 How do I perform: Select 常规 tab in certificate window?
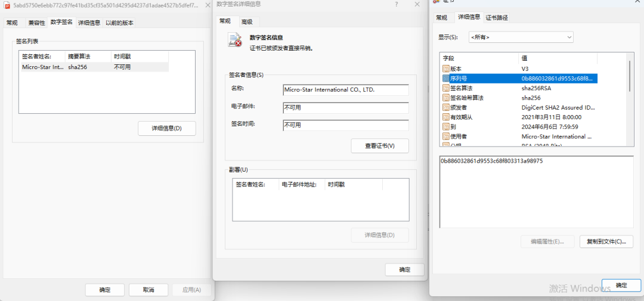(441, 18)
